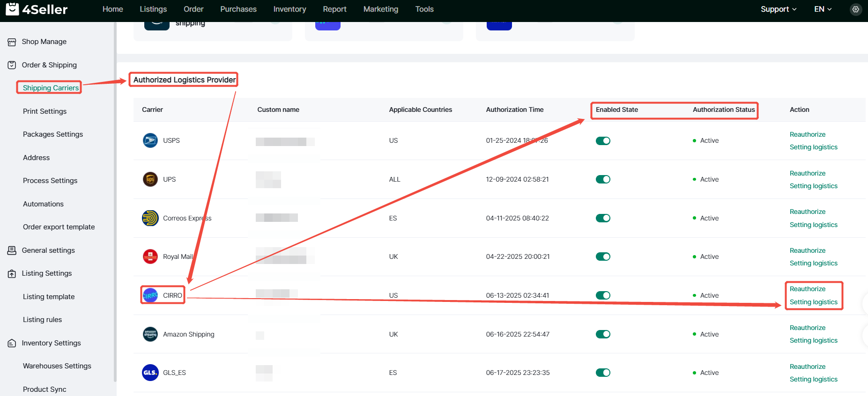
Task: Expand the Shop Manage section
Action: pos(44,42)
